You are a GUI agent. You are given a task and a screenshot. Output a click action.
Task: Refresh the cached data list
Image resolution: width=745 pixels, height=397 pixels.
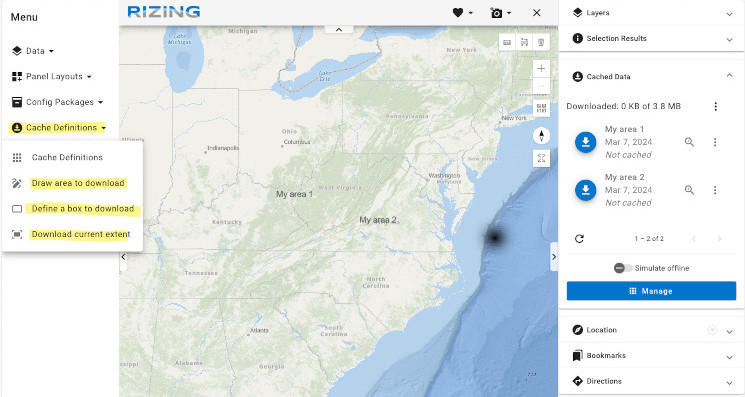579,238
